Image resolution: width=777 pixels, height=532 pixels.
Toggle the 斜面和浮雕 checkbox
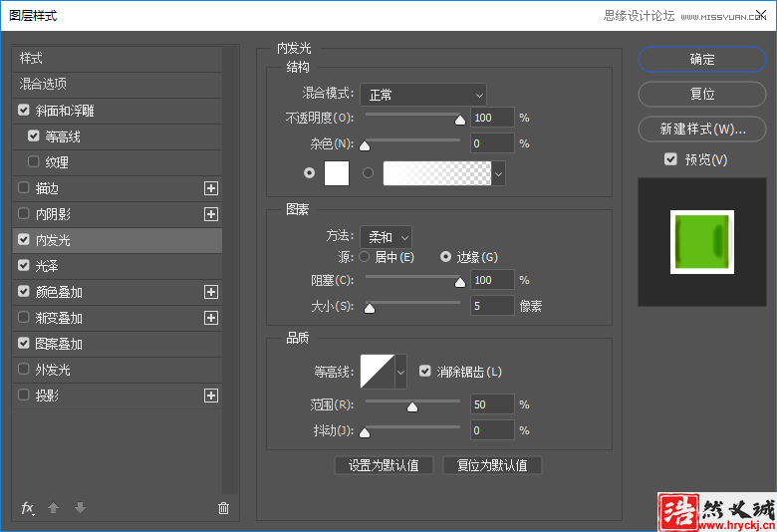click(x=24, y=110)
